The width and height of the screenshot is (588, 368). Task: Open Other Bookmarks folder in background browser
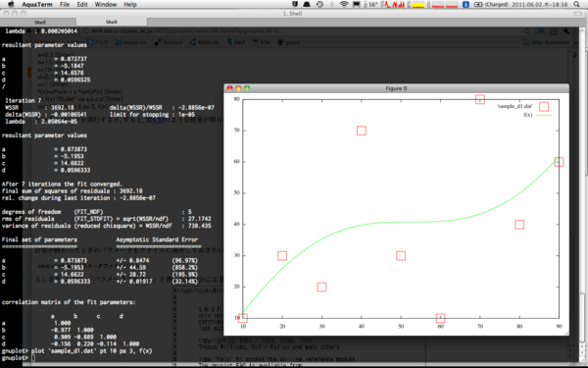[546, 42]
